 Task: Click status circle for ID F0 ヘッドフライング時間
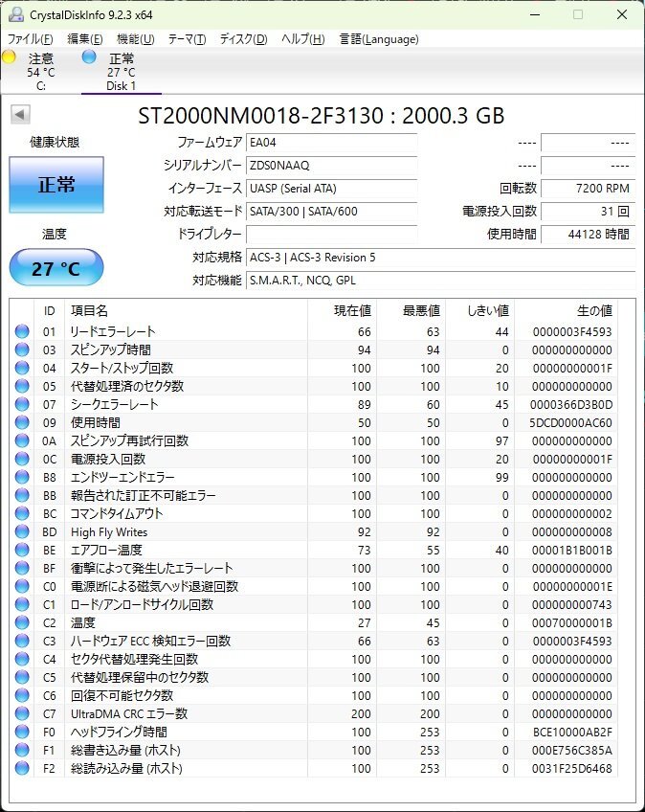coord(22,732)
